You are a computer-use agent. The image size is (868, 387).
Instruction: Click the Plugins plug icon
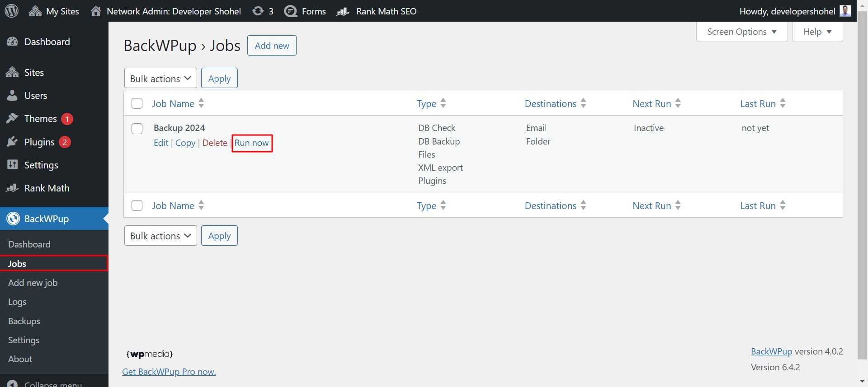[x=13, y=142]
